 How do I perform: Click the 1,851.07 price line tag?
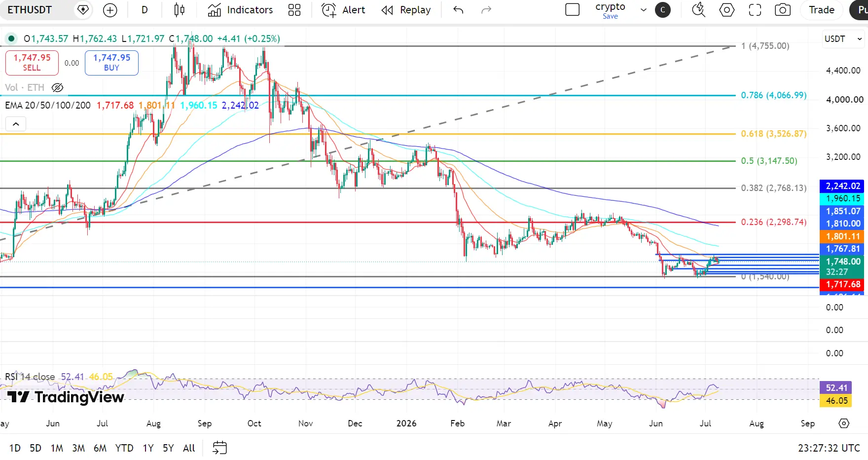coord(842,211)
